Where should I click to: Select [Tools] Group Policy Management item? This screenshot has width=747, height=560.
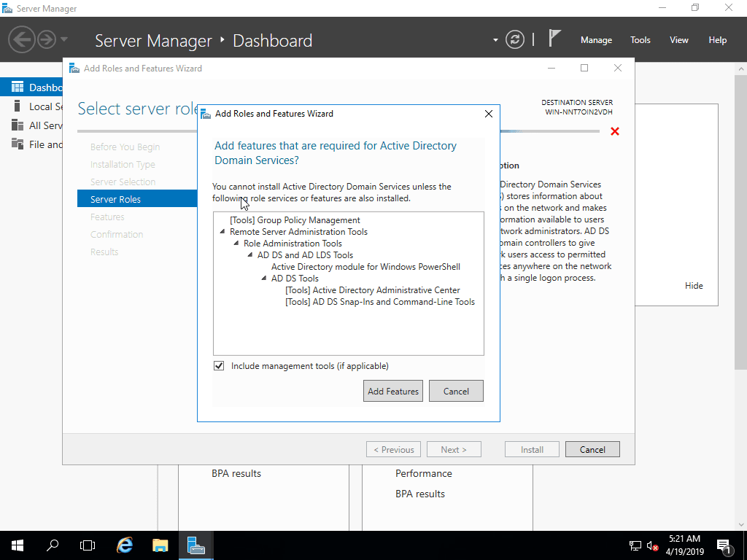(x=295, y=220)
